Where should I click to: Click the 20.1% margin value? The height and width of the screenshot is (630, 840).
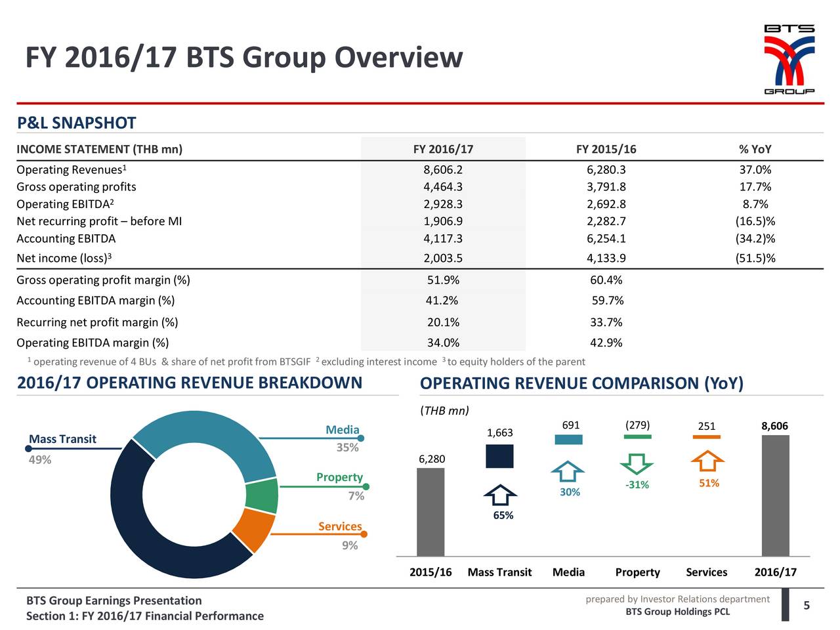(443, 322)
